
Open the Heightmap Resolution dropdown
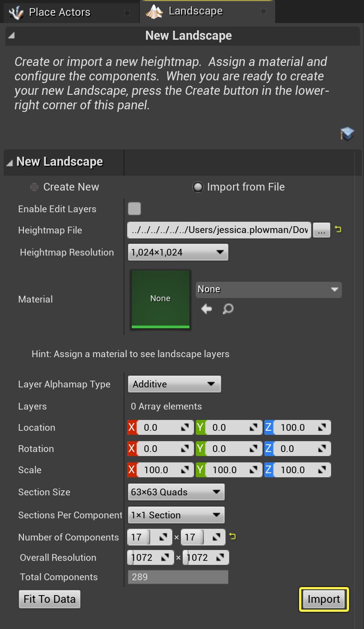(x=178, y=252)
